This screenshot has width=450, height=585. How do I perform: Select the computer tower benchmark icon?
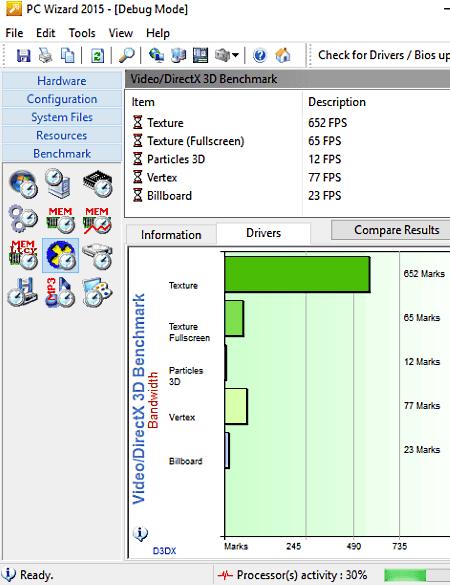point(59,183)
